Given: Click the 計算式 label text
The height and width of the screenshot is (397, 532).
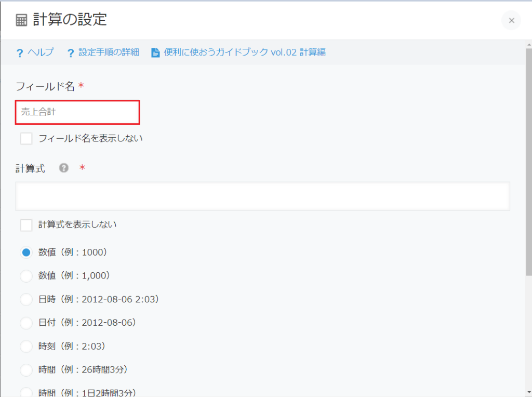Looking at the screenshot, I should click(x=30, y=168).
